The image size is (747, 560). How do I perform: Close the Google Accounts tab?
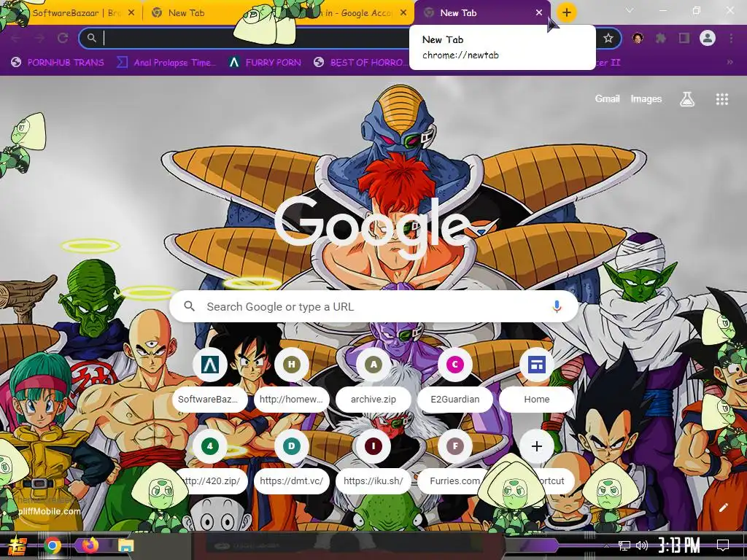(x=403, y=13)
